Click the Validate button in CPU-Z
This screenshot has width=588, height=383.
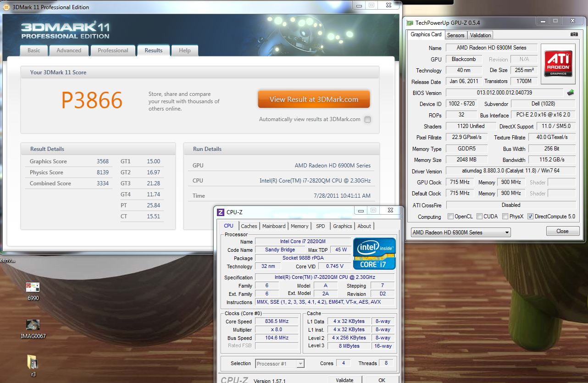tap(344, 380)
